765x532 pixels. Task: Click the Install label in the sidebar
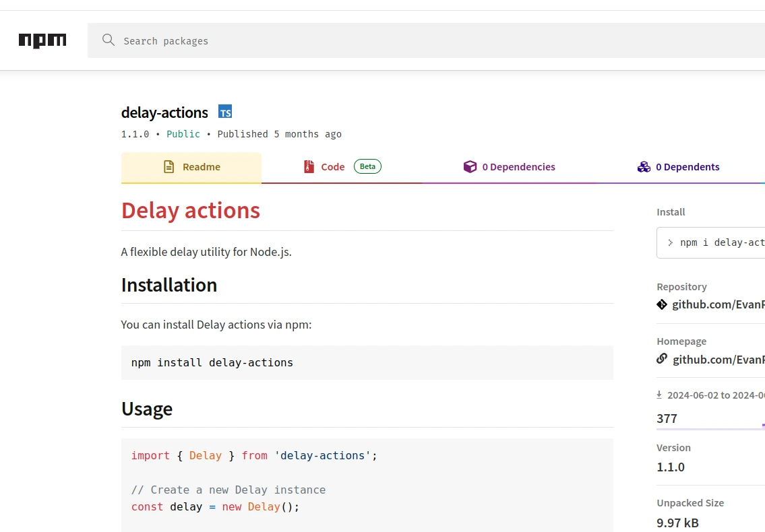(671, 212)
